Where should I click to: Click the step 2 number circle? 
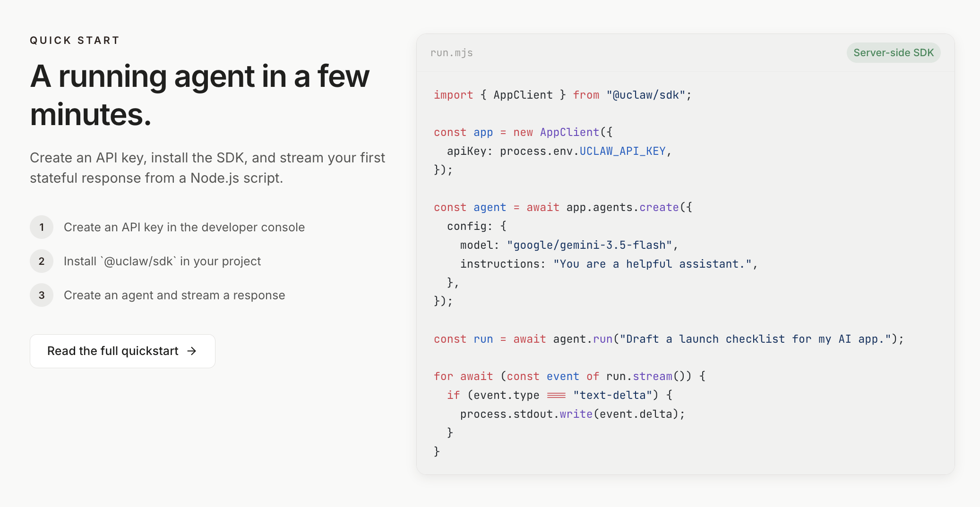point(42,262)
